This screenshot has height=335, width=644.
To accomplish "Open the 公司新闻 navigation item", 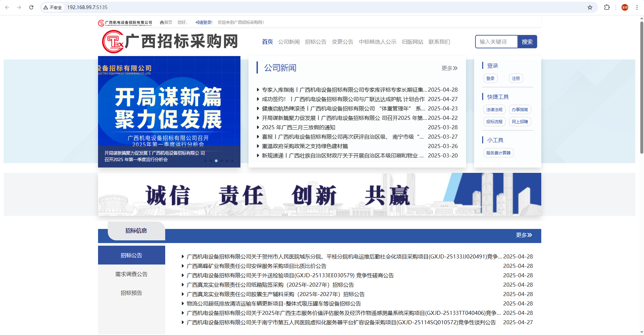I will click(x=289, y=42).
